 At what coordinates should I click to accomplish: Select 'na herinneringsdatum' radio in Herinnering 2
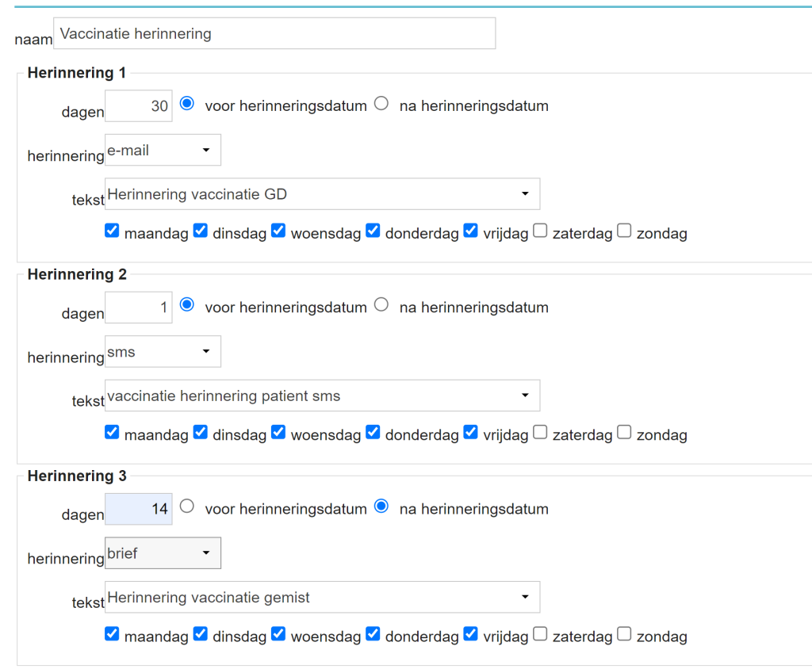click(x=381, y=305)
